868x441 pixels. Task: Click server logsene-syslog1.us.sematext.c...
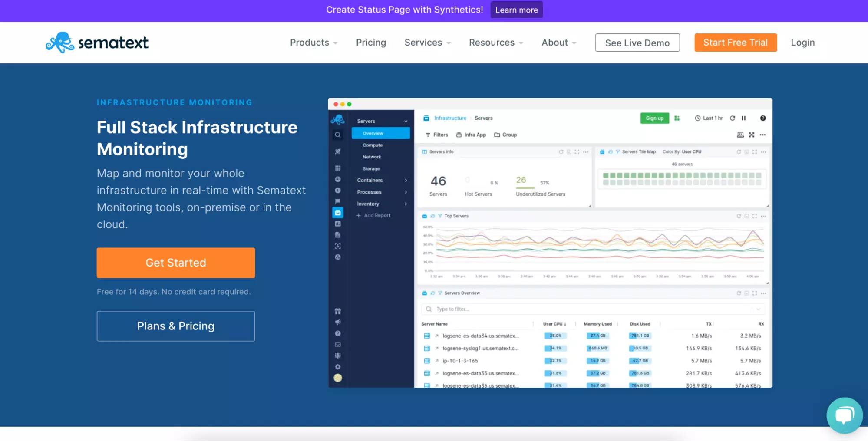pyautogui.click(x=481, y=348)
